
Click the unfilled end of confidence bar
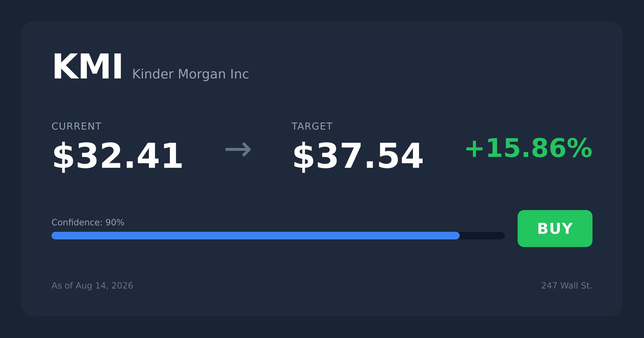482,235
